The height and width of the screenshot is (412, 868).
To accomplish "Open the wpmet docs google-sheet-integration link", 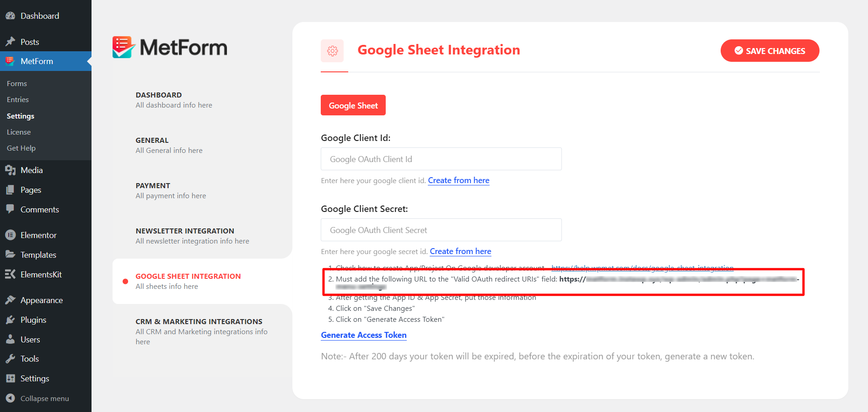I will (642, 268).
